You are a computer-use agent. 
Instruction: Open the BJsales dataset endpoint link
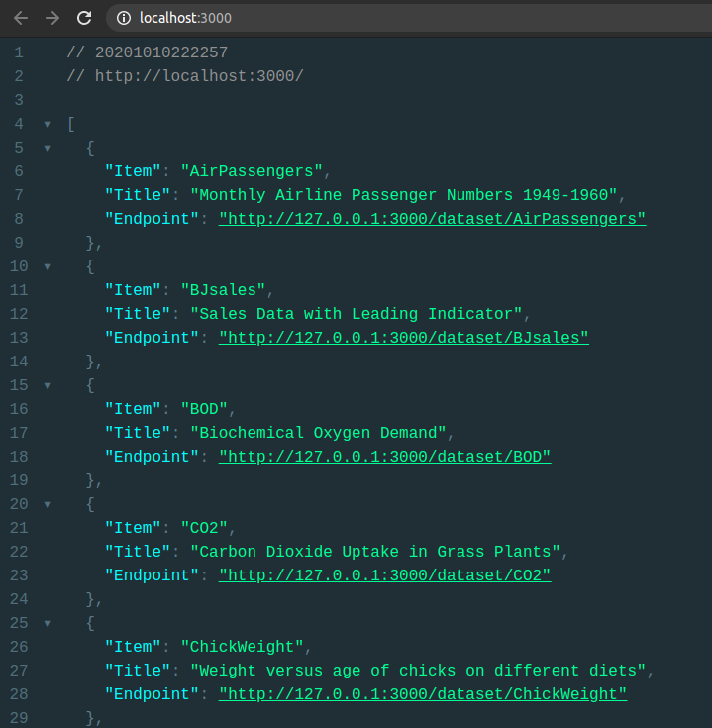403,338
